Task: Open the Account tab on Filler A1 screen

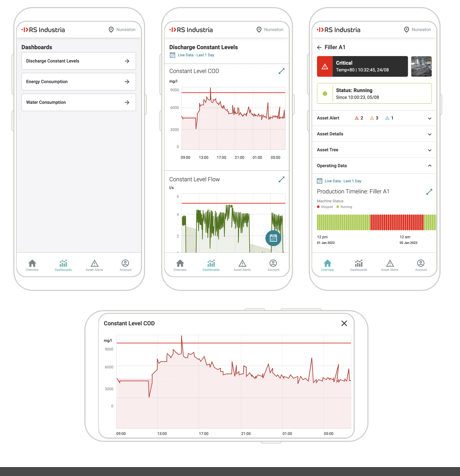Action: click(x=421, y=265)
